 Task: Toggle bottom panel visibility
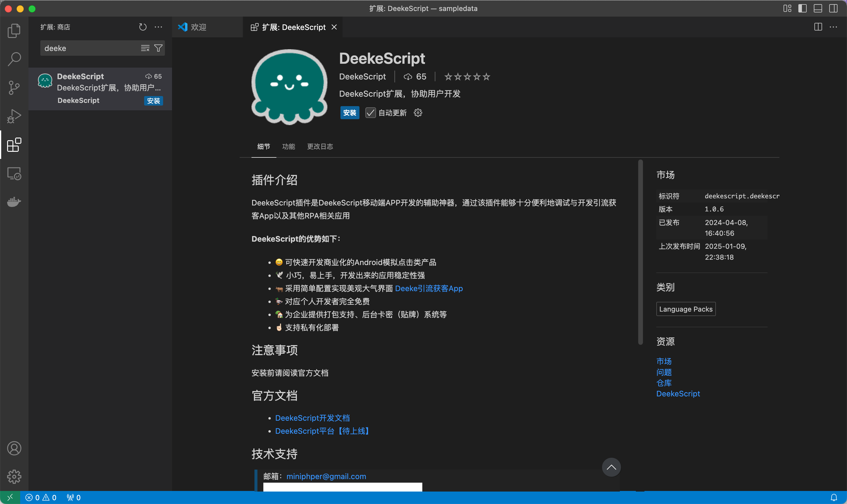818,9
